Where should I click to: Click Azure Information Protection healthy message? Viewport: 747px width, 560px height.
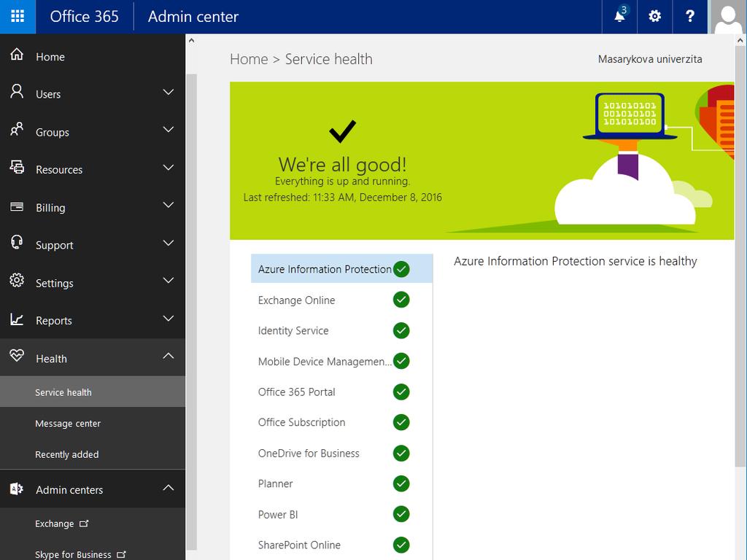click(x=575, y=261)
